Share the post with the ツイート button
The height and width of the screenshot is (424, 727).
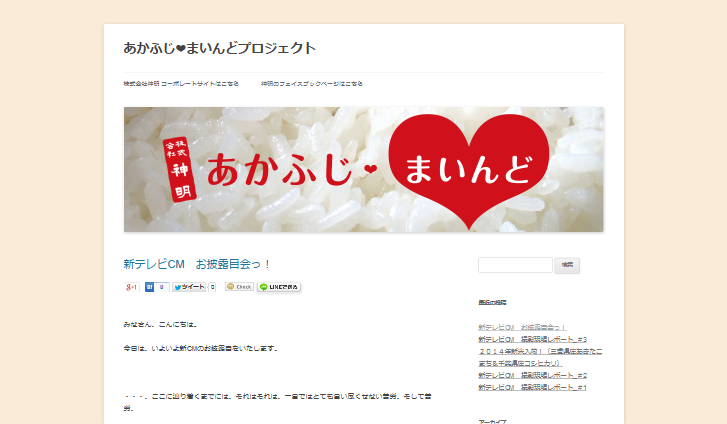189,287
